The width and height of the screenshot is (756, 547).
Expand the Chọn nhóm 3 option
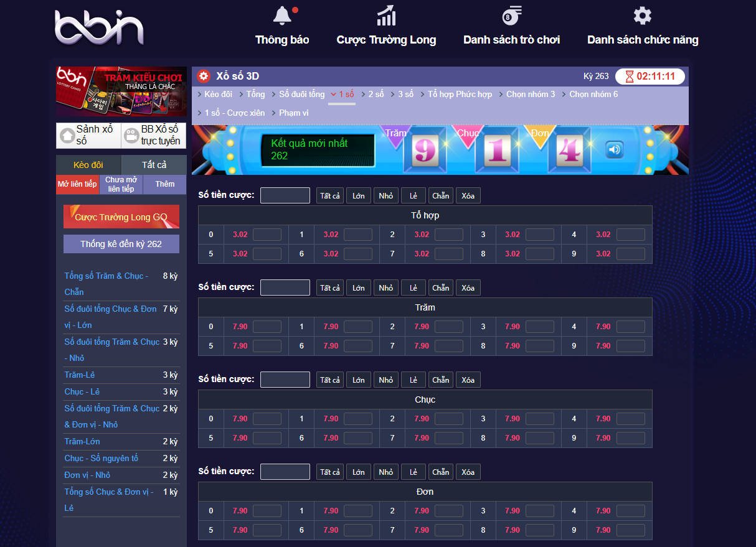tap(530, 95)
